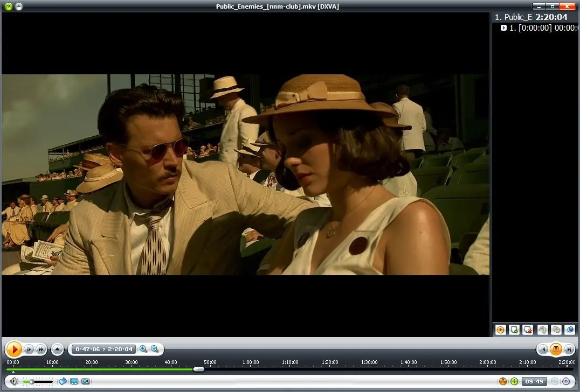This screenshot has height=392, width=580.
Task: Toggle the playlist panel with orange list button
Action: pyautogui.click(x=556, y=349)
